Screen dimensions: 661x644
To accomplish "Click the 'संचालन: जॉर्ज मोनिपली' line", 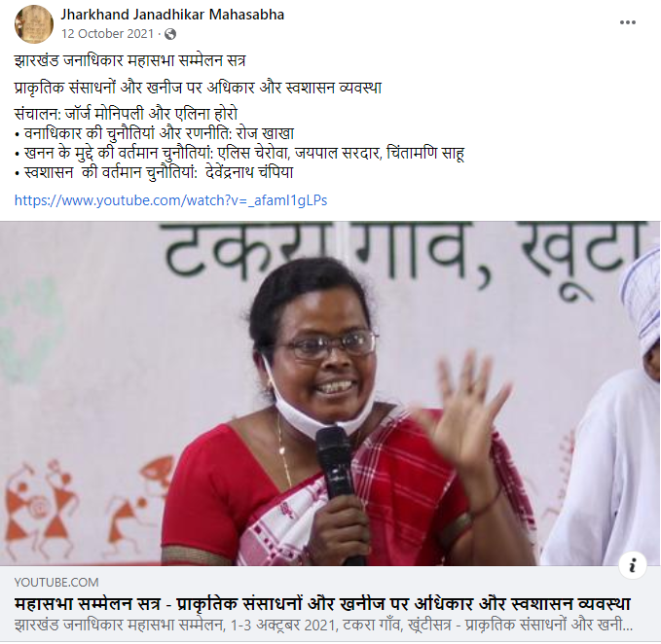I will click(126, 114).
